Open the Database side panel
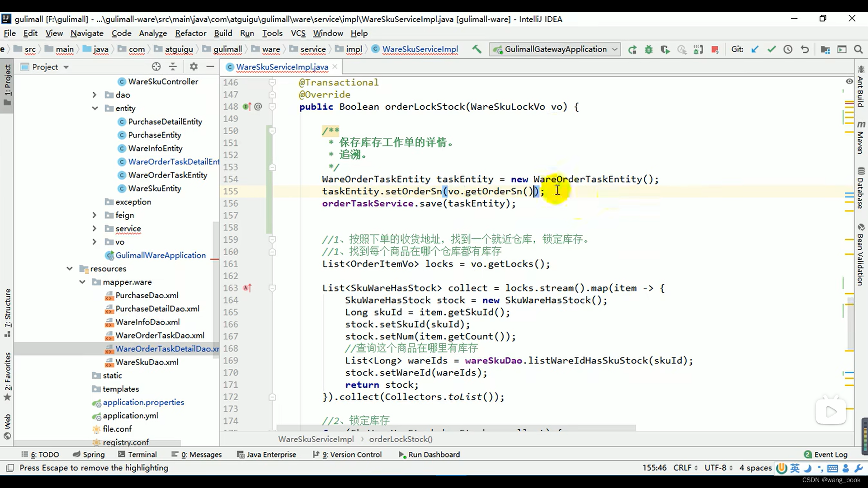Screen dimensions: 868x488 click(x=861, y=188)
